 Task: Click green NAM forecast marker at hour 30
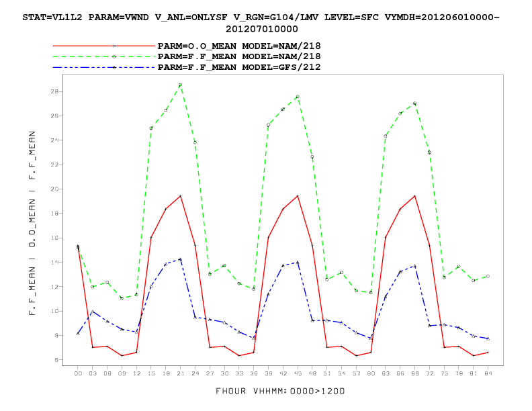[x=224, y=265]
